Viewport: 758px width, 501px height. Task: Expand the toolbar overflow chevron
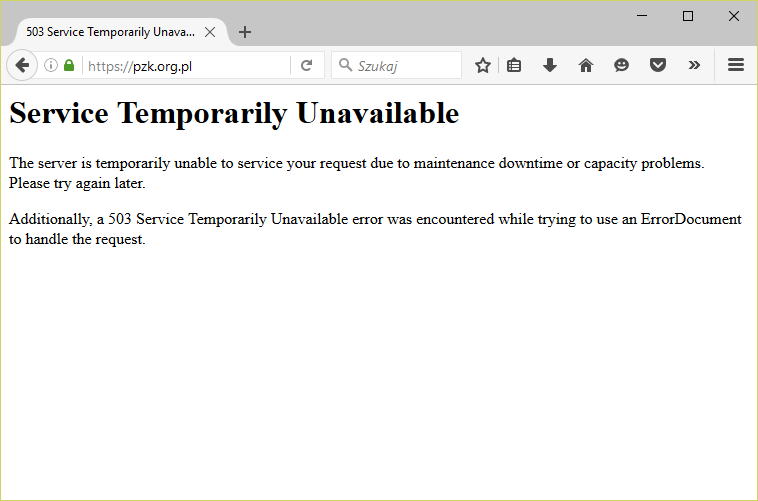694,65
